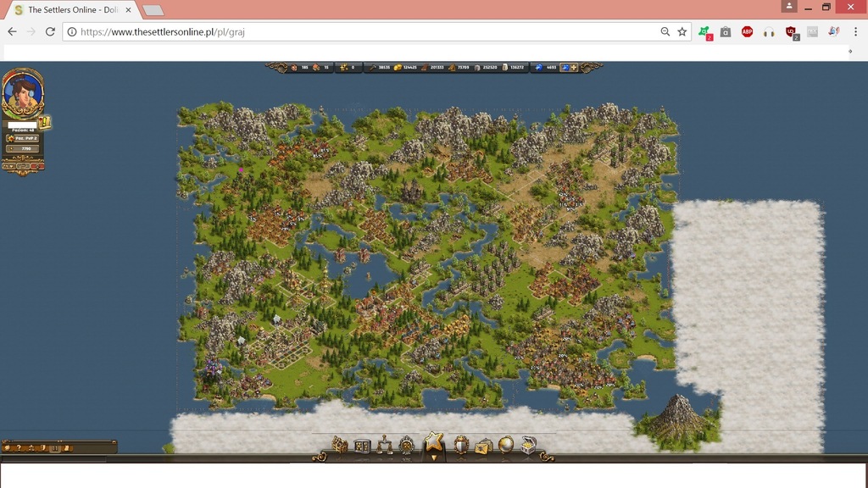Click the sparkle icon showing 0
Image resolution: width=868 pixels, height=488 pixels.
click(344, 68)
